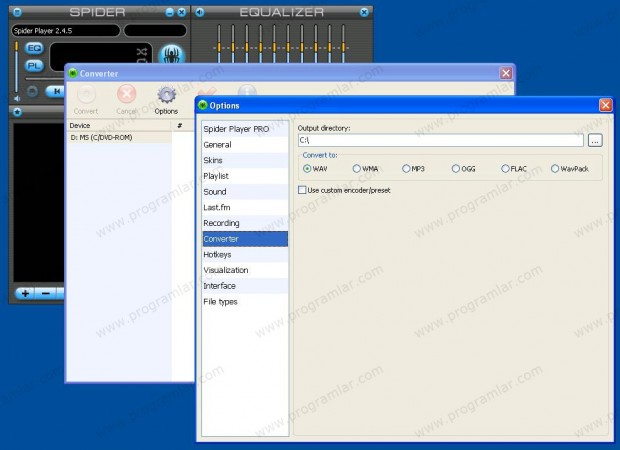
Task: Click the Spider Player 2.4.5 title display
Action: tap(66, 30)
